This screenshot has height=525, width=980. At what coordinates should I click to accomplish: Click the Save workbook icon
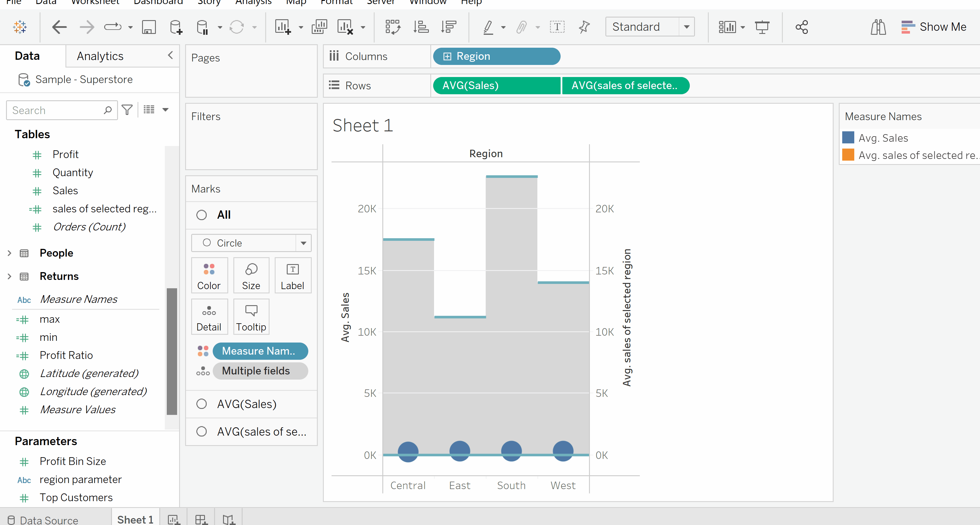coord(149,27)
